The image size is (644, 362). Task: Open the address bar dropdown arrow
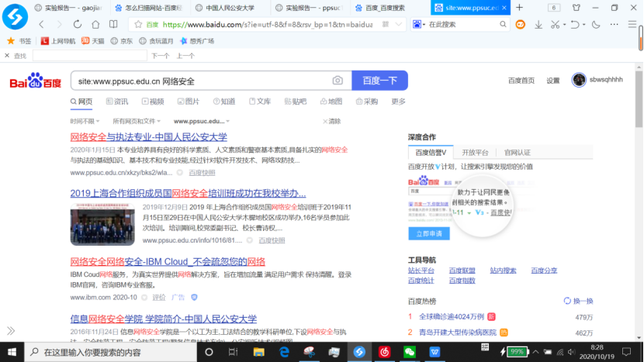(x=398, y=25)
